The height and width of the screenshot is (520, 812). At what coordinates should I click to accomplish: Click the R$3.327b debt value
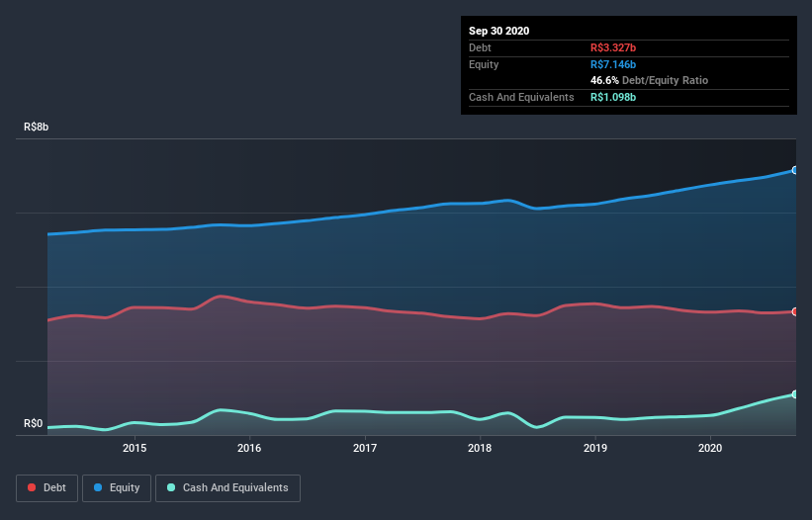[613, 47]
